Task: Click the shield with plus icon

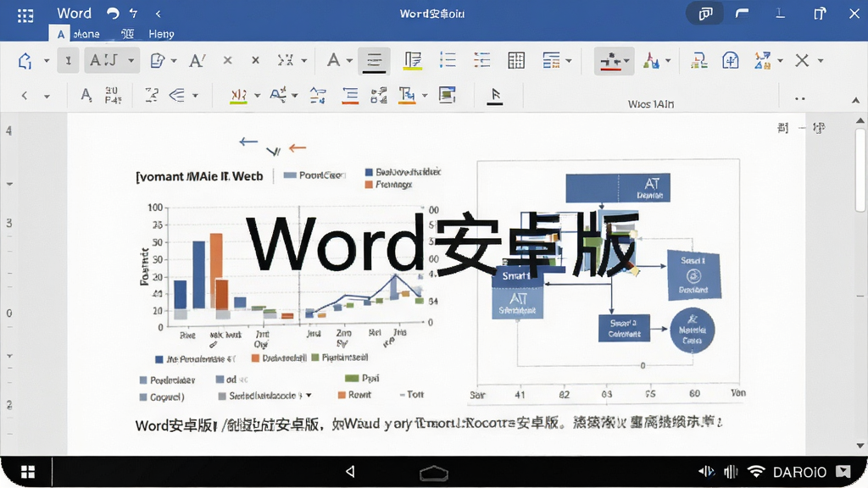Action: point(731,60)
